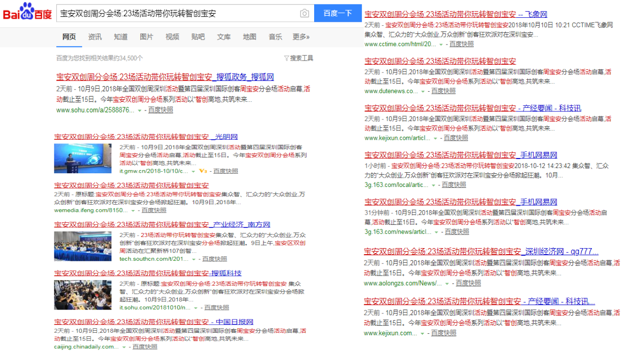The width and height of the screenshot is (644, 353).
Task: Expand dropdown arrow next to www.dutenews.co URL
Action: click(423, 91)
